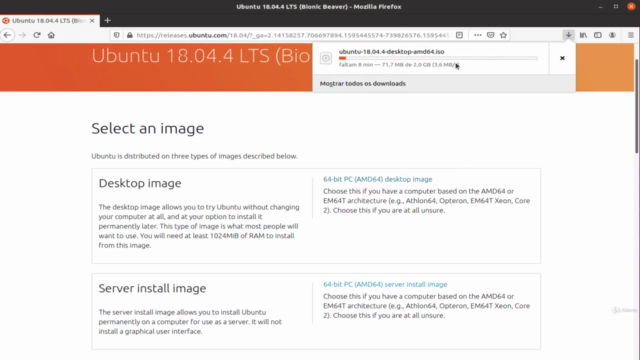The height and width of the screenshot is (360, 640).
Task: Click the Desktop image heading
Action: (140, 183)
